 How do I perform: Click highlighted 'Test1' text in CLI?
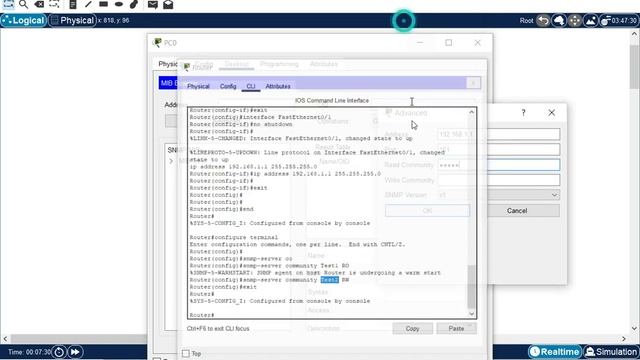329,280
